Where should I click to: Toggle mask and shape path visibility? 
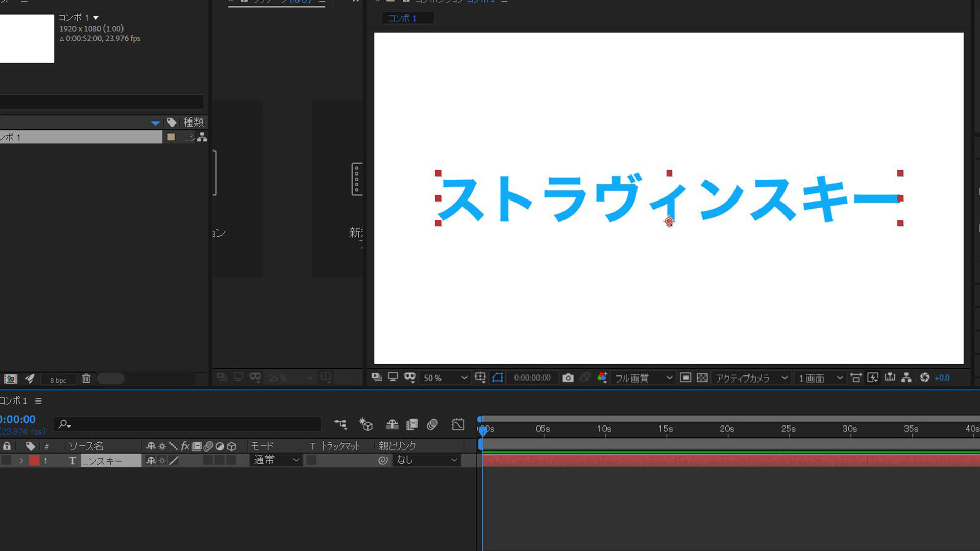point(498,378)
